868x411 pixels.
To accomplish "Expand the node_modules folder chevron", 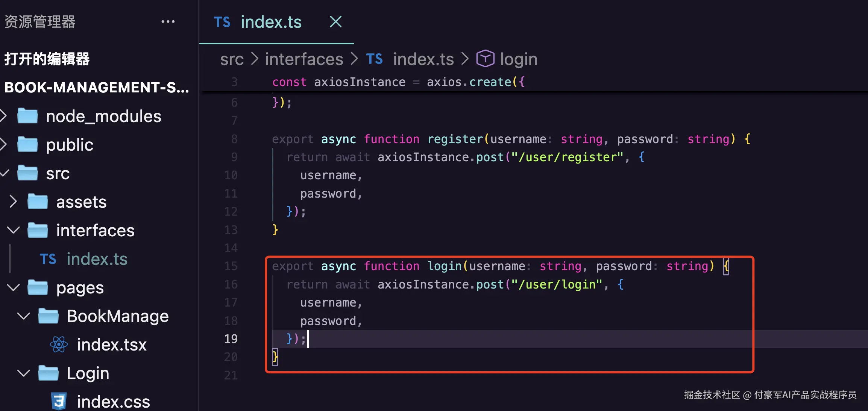I will [x=3, y=116].
